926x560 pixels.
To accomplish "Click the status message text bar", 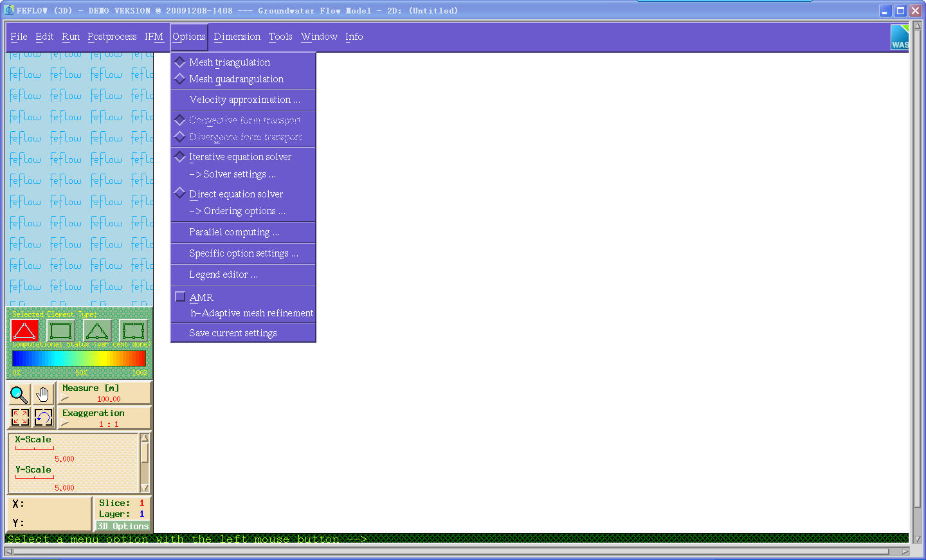I will pyautogui.click(x=457, y=539).
